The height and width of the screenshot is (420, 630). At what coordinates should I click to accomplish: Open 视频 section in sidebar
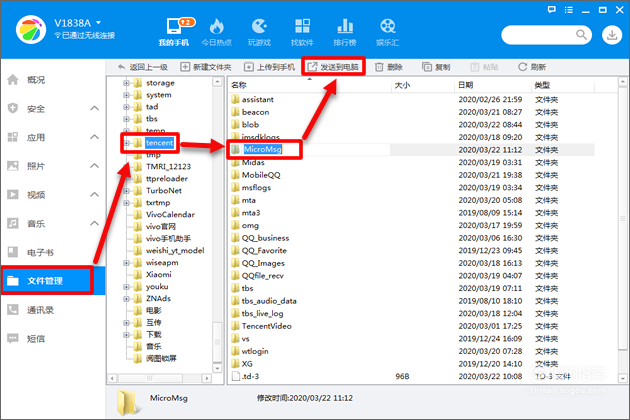52,195
